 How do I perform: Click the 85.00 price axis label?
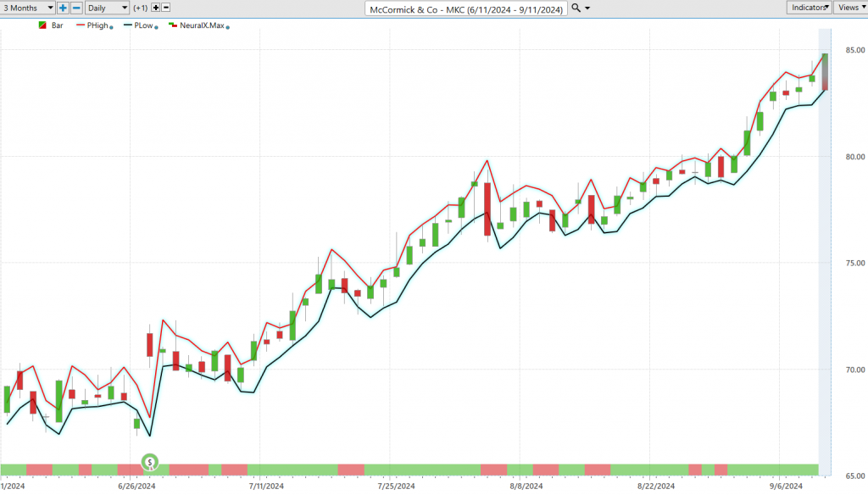(854, 50)
